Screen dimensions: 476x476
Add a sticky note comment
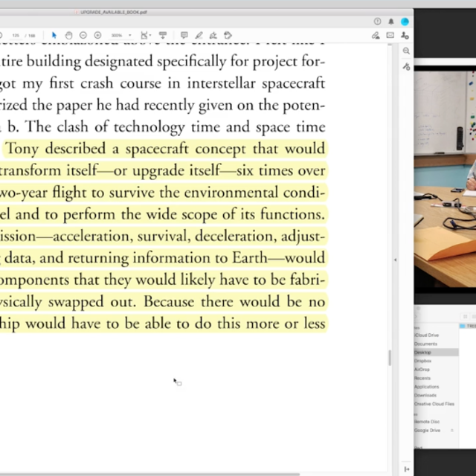click(184, 35)
